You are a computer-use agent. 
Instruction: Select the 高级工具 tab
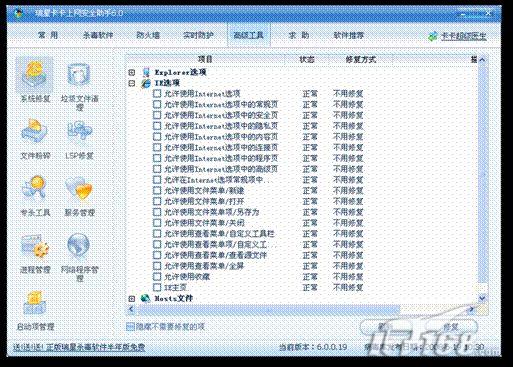tap(248, 35)
